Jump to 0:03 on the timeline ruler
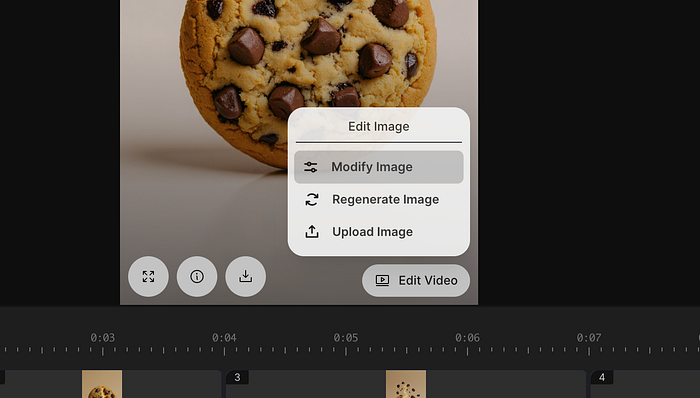The width and height of the screenshot is (700, 398). pos(103,338)
